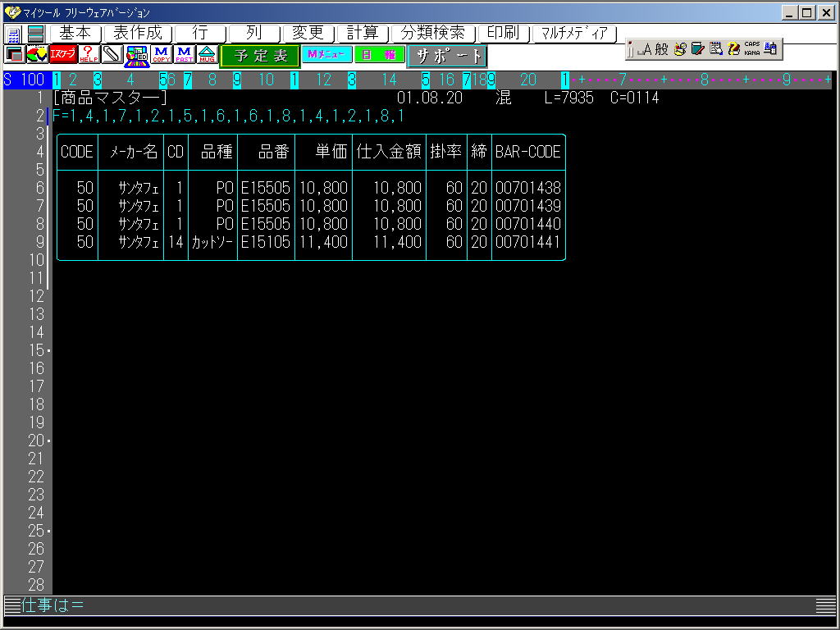Select the 掛率 column header
840x630 pixels.
pyautogui.click(x=445, y=152)
